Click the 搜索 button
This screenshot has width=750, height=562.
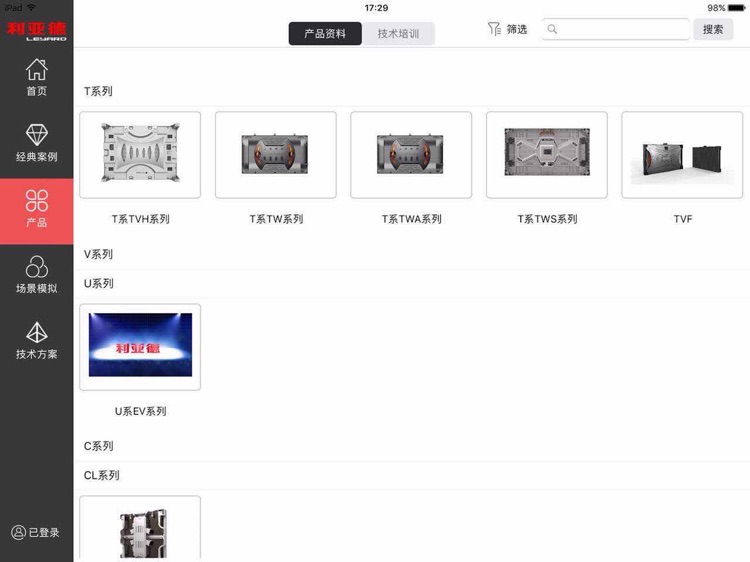(713, 29)
